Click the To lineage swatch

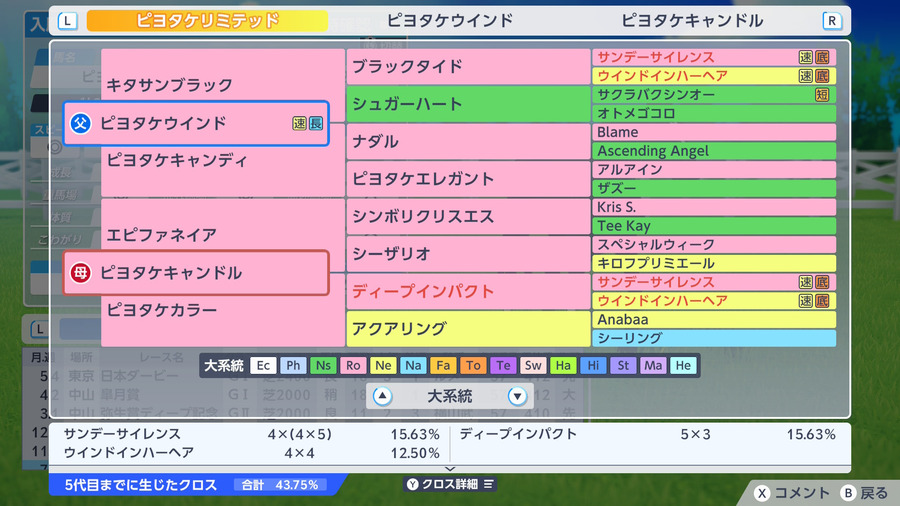pyautogui.click(x=474, y=365)
